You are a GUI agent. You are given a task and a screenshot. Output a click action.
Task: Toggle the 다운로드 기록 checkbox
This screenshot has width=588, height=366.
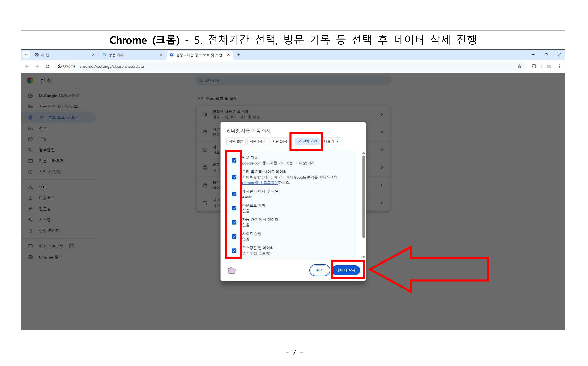click(234, 208)
